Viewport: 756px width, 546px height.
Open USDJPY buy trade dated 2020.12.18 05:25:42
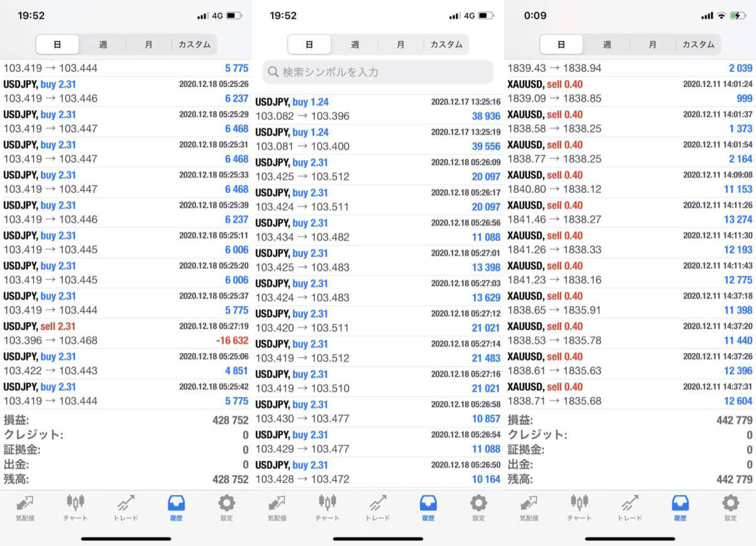pyautogui.click(x=126, y=394)
